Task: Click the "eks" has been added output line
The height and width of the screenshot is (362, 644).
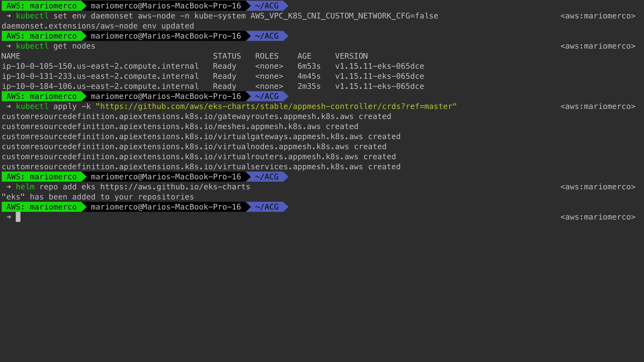Action: coord(98,197)
